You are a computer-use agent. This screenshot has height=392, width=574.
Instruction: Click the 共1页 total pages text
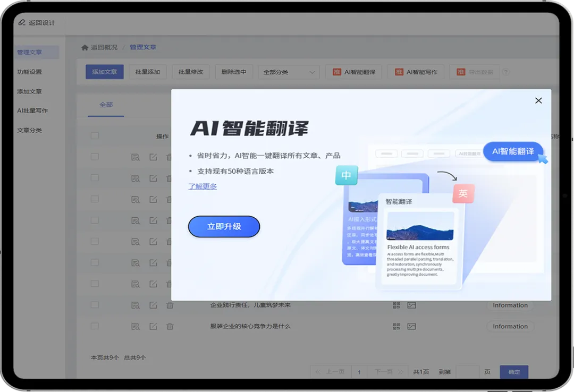pyautogui.click(x=421, y=372)
